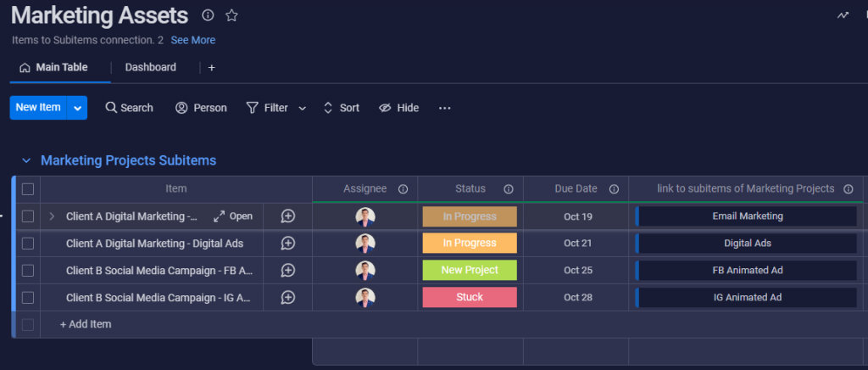Check the Client A Digital Ads row
The image size is (868, 370).
[28, 244]
